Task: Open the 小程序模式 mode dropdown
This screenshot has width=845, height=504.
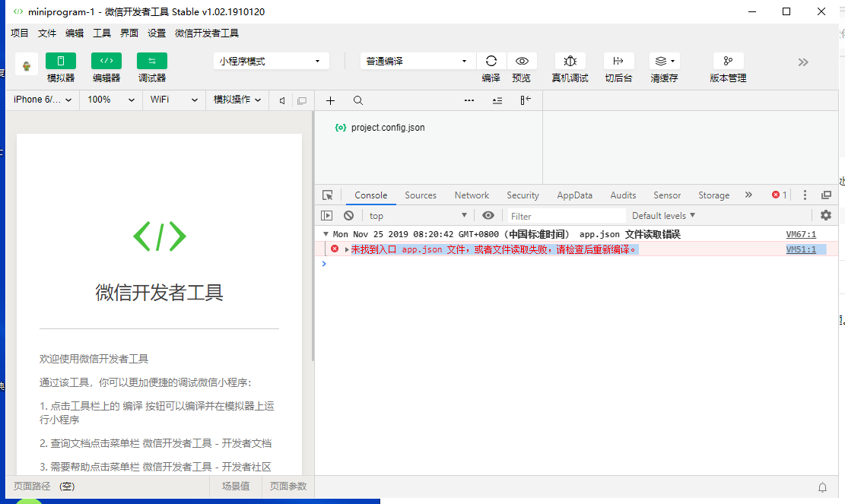Action: 271,61
